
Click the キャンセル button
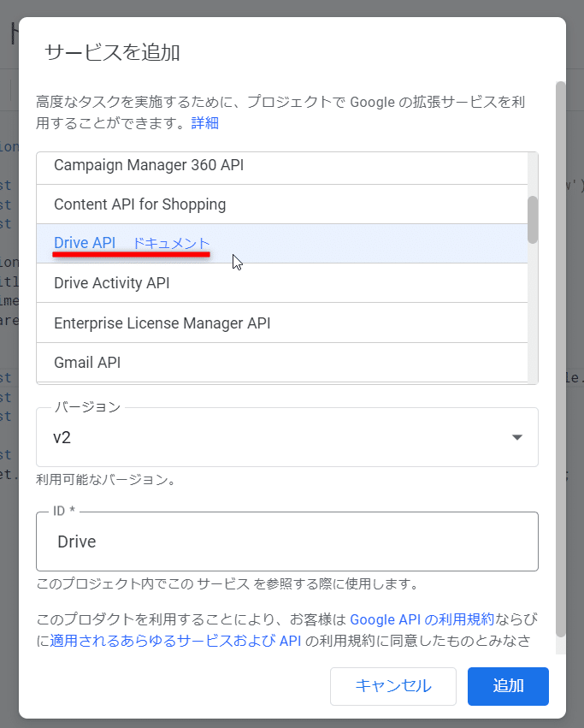coord(393,686)
